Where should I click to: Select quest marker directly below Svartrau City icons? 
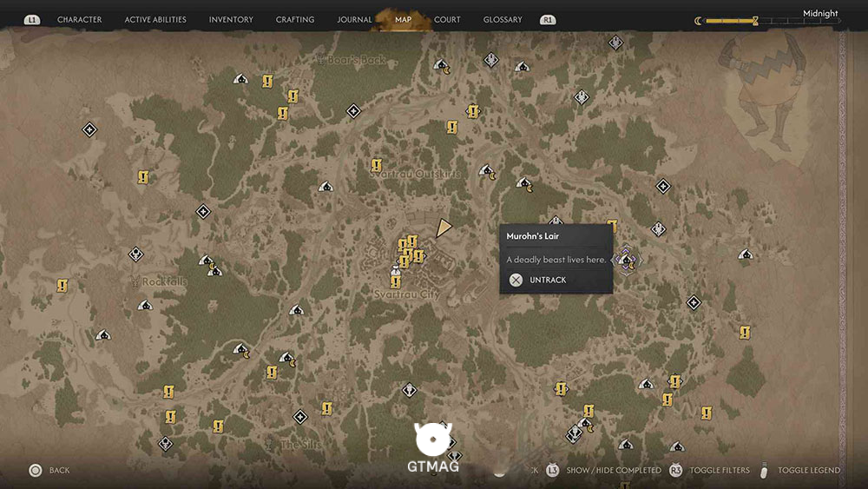pos(395,281)
